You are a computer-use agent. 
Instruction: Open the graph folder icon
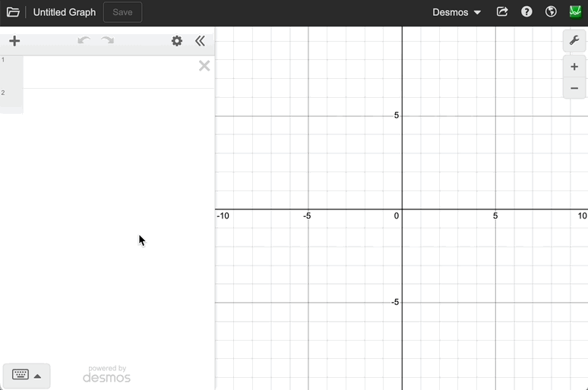pyautogui.click(x=13, y=12)
